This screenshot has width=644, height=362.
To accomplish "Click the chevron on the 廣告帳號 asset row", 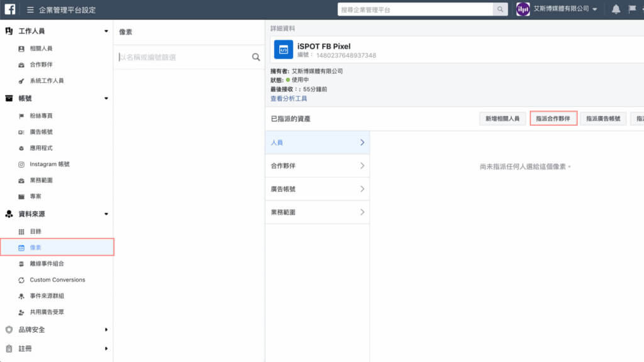I will (x=362, y=189).
